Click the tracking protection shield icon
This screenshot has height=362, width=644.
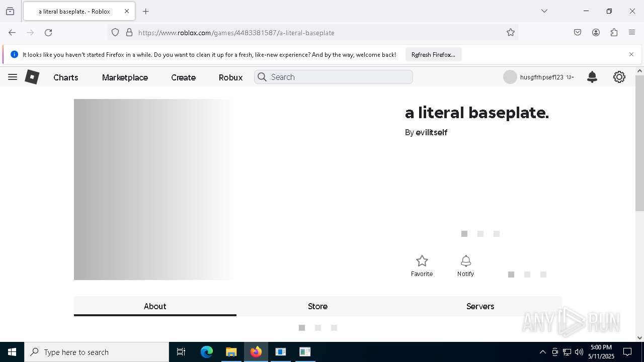115,33
